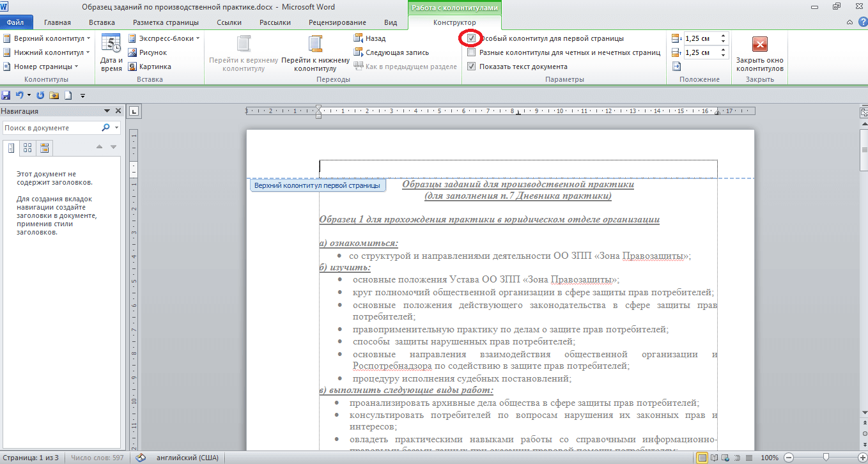Toggle Особый колонтитул для первой страницы checkbox
This screenshot has height=464, width=868.
471,38
